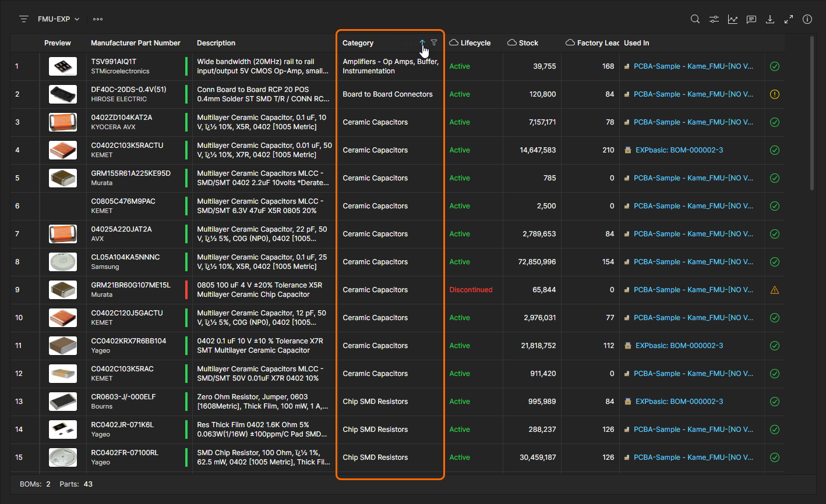Show the information panel

[x=807, y=19]
